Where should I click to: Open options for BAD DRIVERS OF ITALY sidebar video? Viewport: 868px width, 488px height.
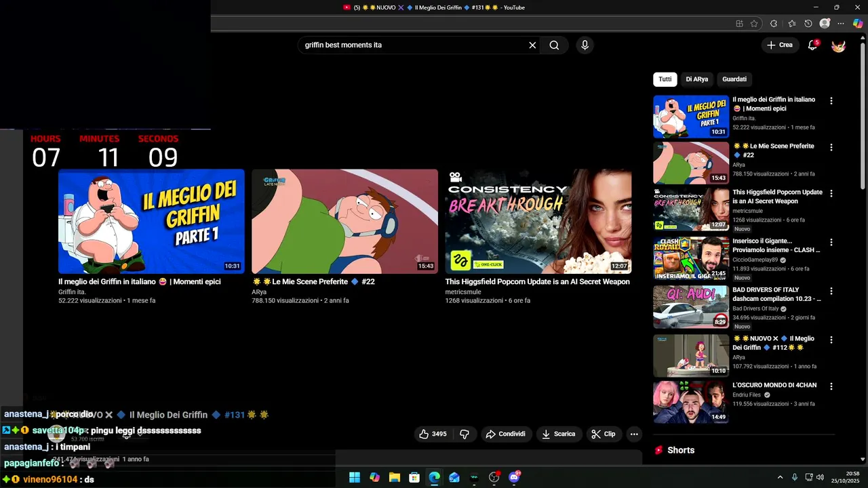coord(831,291)
